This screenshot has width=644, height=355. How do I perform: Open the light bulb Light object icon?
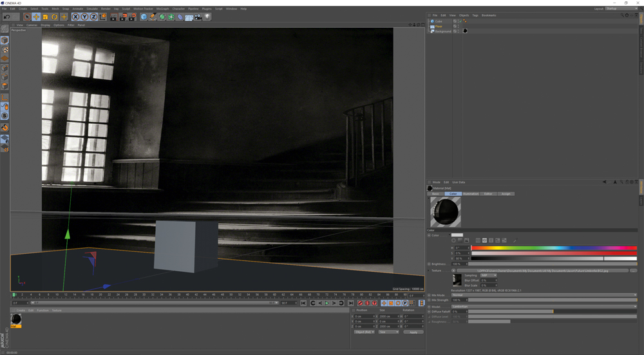pyautogui.click(x=207, y=17)
